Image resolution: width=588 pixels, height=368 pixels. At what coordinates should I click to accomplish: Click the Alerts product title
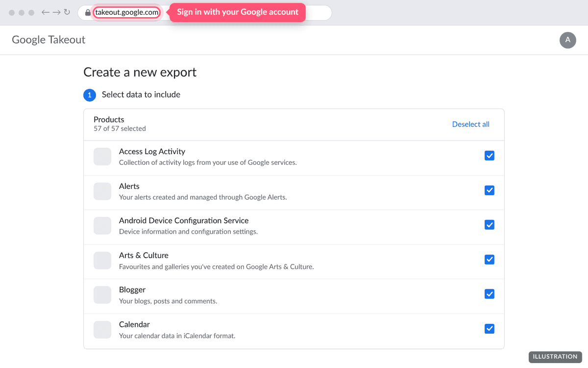[x=129, y=186]
